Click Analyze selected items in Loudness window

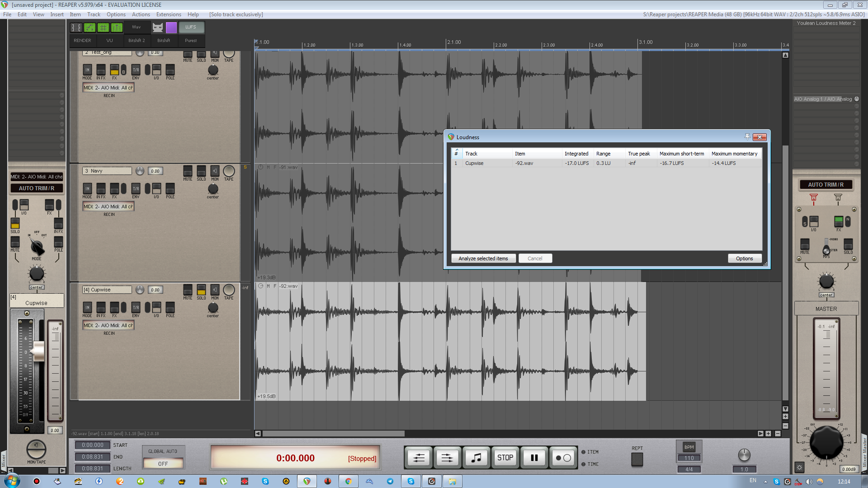pyautogui.click(x=483, y=258)
